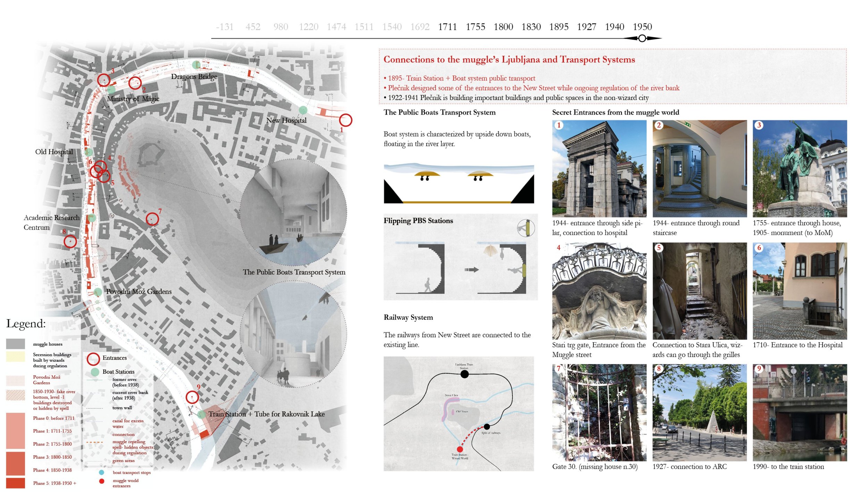Image resolution: width=868 pixels, height=492 pixels.
Task: Click the 'town wall' legend label
Action: 122,408
